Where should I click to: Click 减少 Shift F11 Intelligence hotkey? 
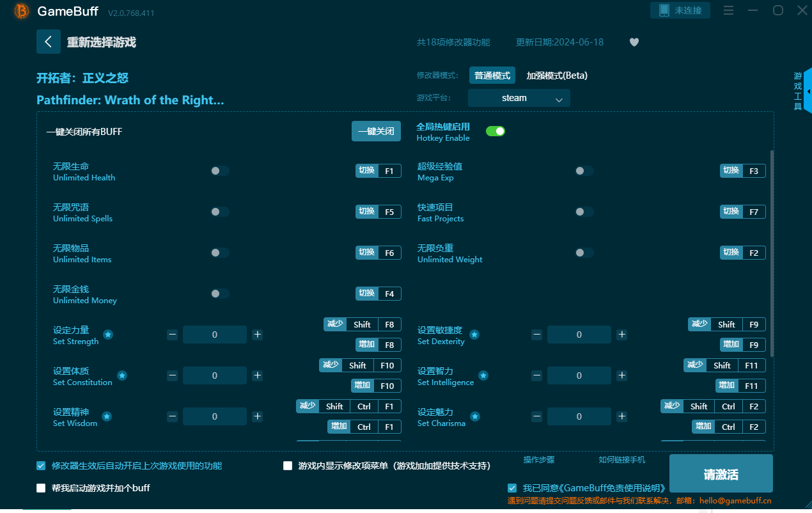click(724, 365)
